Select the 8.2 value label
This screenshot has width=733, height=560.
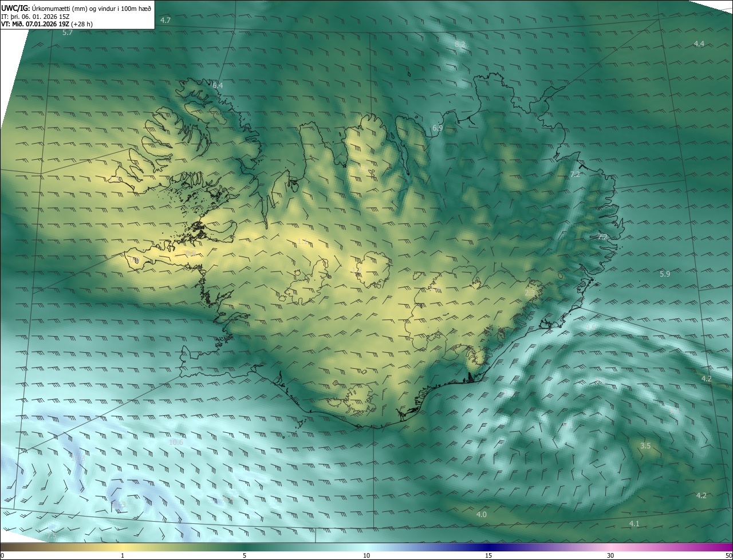pos(460,44)
